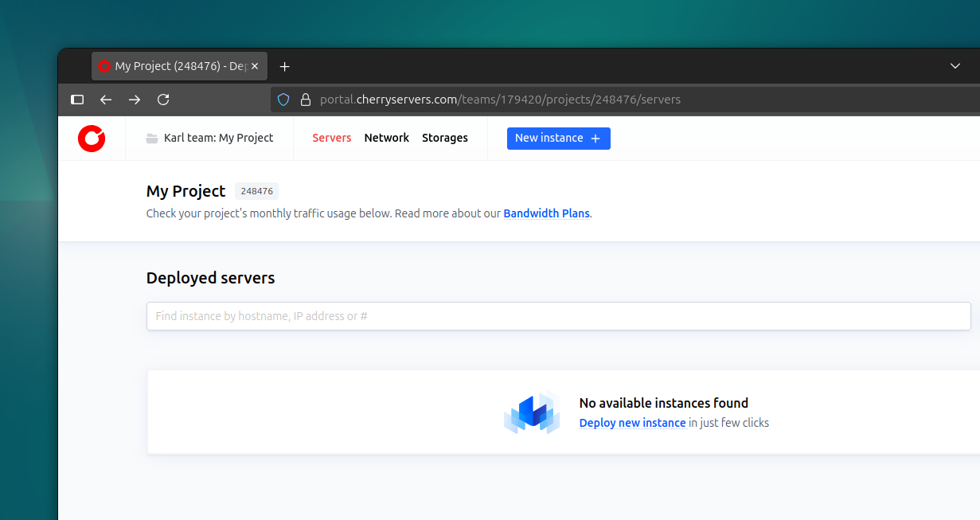980x520 pixels.
Task: Click the folder icon beside Karl team
Action: 152,139
